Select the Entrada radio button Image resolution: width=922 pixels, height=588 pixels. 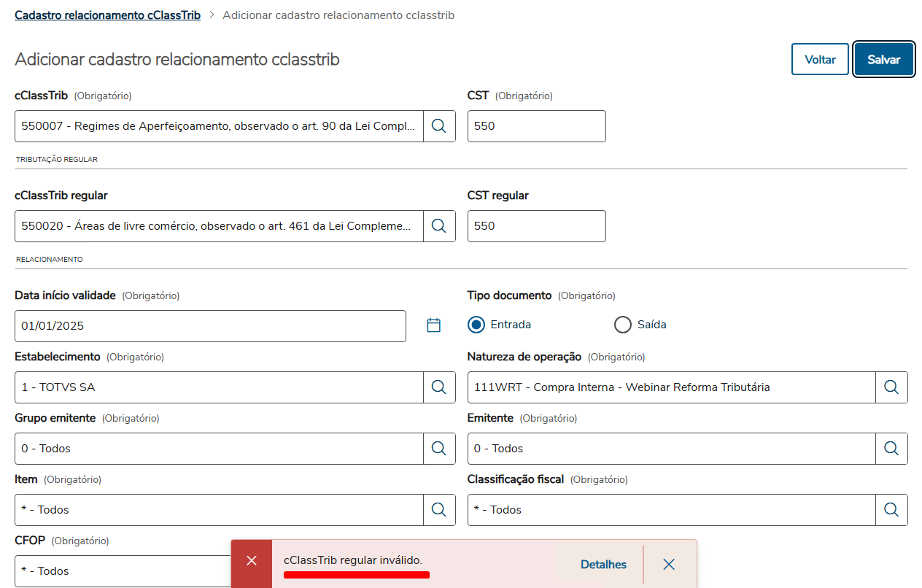477,325
